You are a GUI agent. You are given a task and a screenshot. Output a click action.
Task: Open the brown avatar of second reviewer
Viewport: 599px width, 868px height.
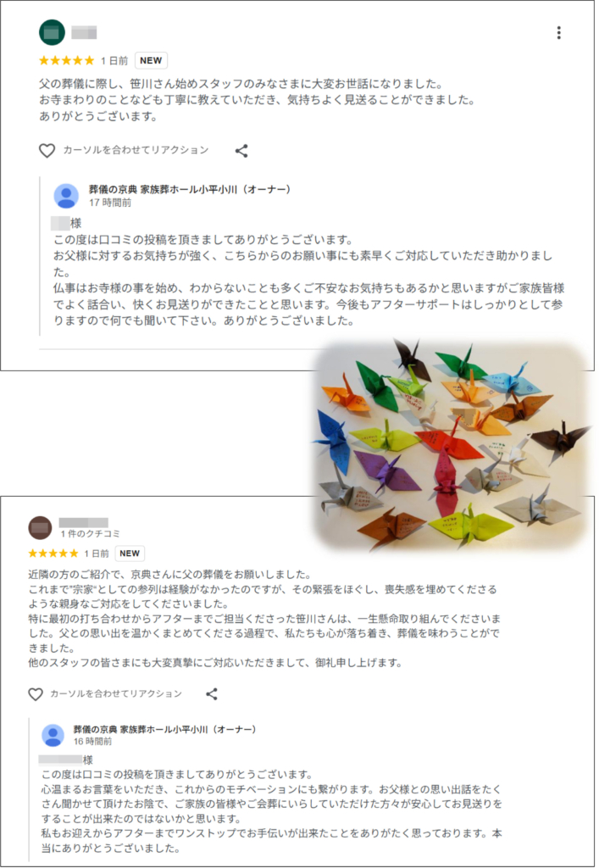[x=40, y=528]
